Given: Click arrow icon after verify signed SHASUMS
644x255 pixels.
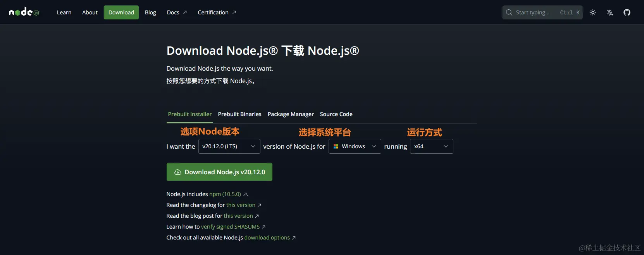Looking at the screenshot, I should tap(263, 227).
